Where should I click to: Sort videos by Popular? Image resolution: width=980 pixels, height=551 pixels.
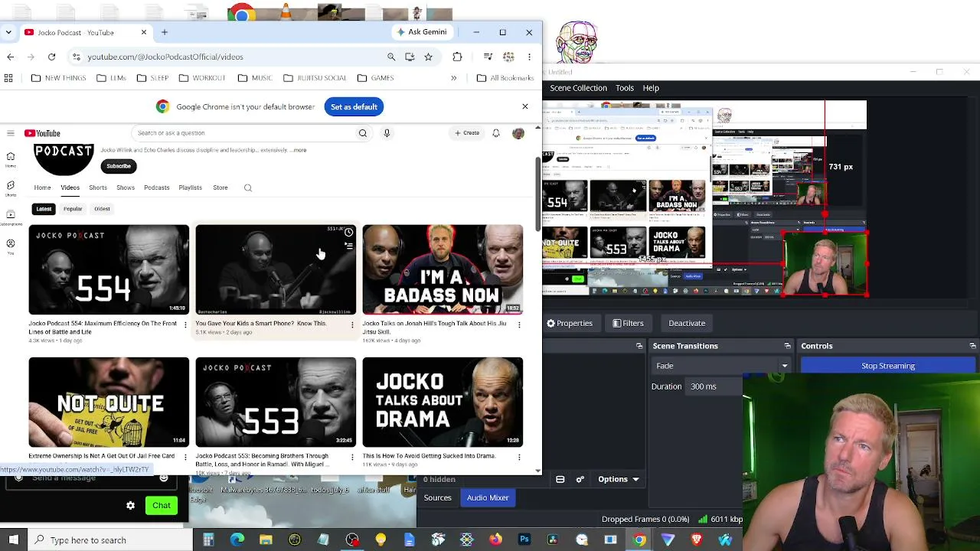click(73, 209)
